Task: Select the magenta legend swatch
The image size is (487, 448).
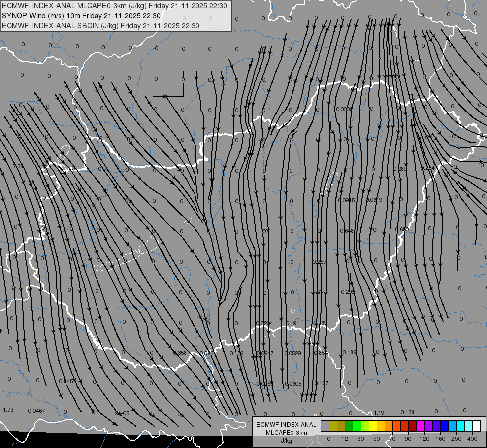Action: click(420, 426)
